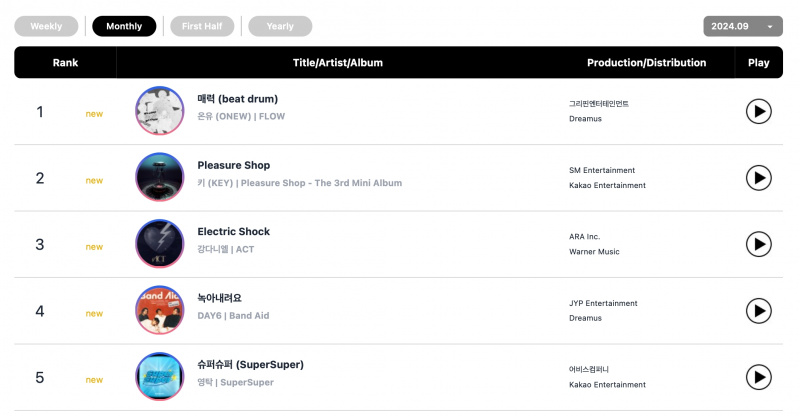Expand the 2024.09 date dropdown

743,26
